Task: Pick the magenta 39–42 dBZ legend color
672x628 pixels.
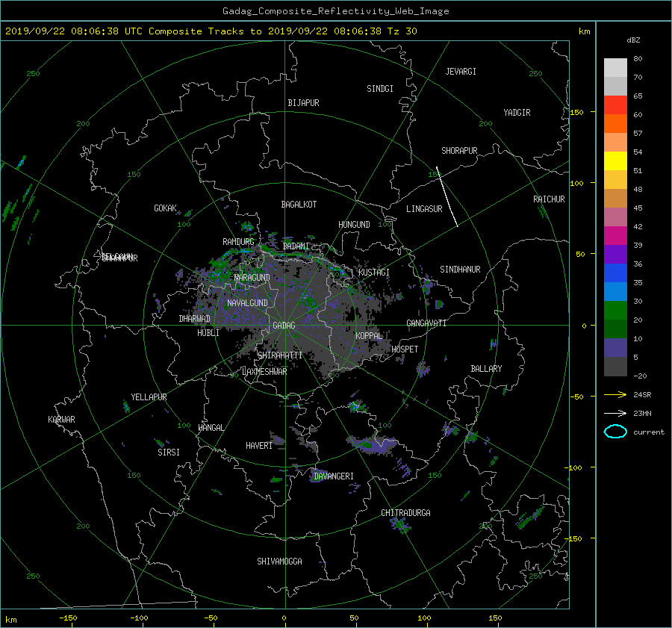Action: pos(615,235)
